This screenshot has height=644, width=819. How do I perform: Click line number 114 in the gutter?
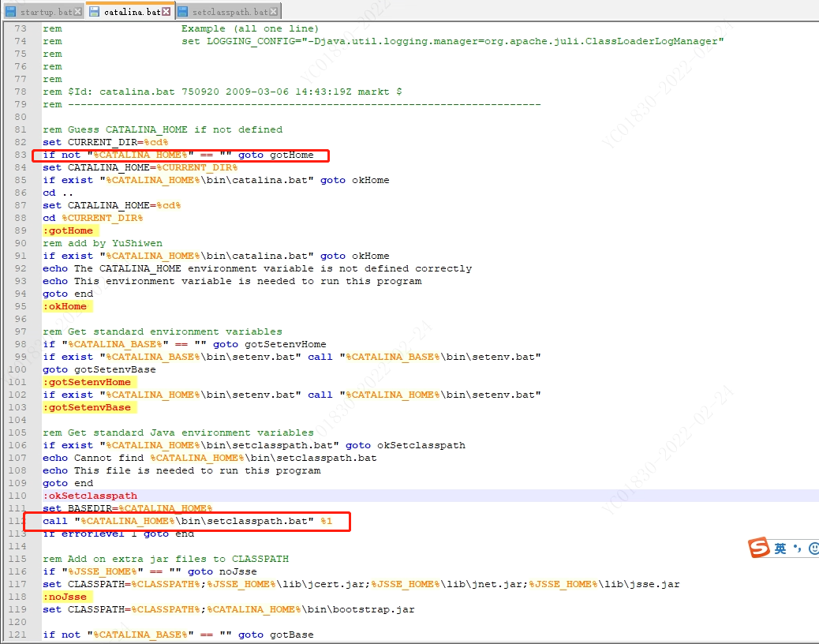[x=17, y=546]
